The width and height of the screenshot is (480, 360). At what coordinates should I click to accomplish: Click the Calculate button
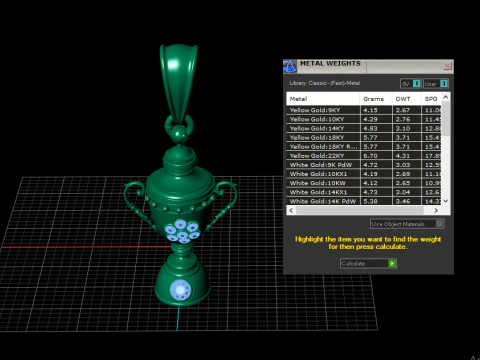pyautogui.click(x=368, y=264)
